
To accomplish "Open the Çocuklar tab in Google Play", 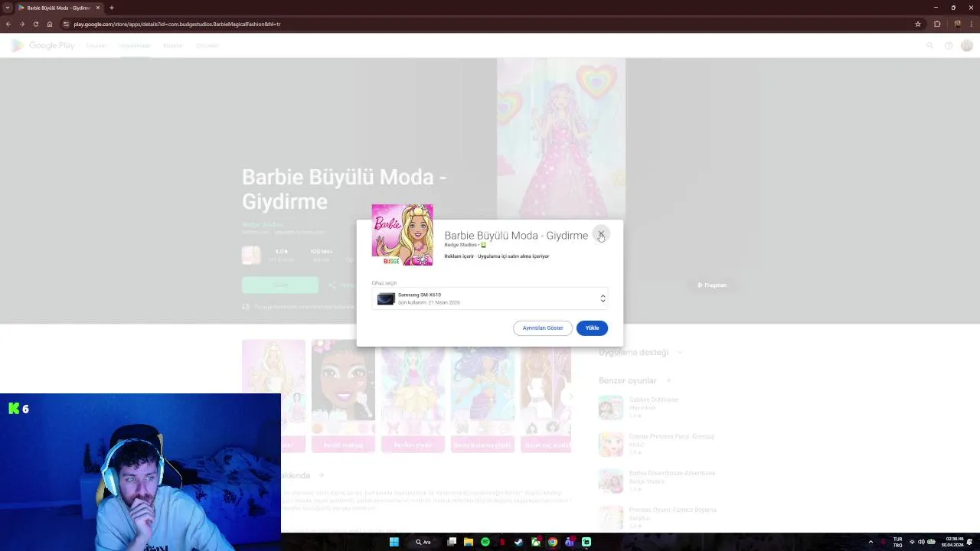I will coord(207,46).
